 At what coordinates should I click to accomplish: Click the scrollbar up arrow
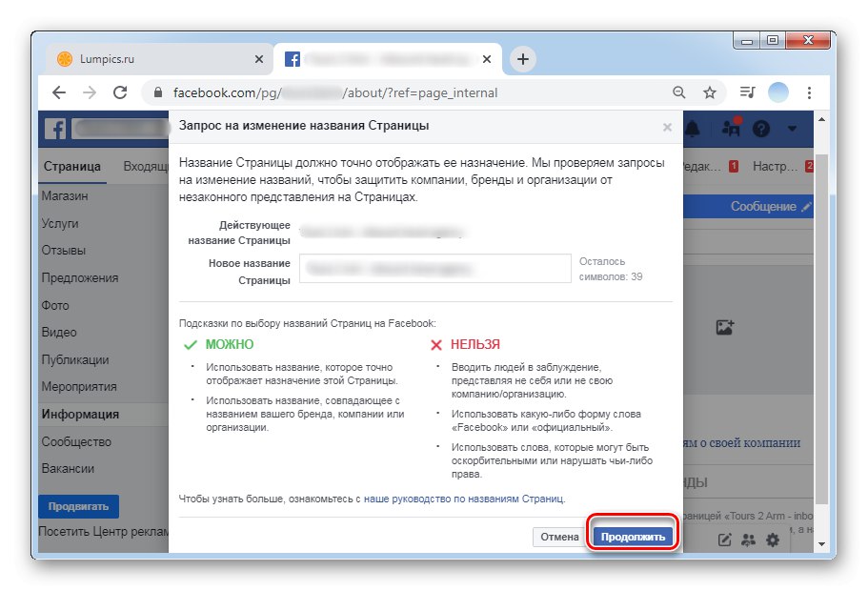click(x=821, y=119)
